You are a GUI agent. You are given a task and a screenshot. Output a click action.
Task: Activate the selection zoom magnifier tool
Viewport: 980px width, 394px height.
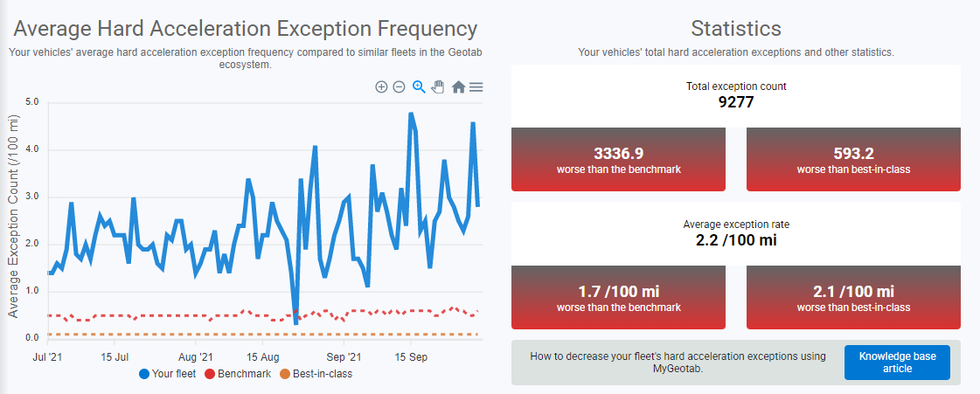pyautogui.click(x=419, y=86)
